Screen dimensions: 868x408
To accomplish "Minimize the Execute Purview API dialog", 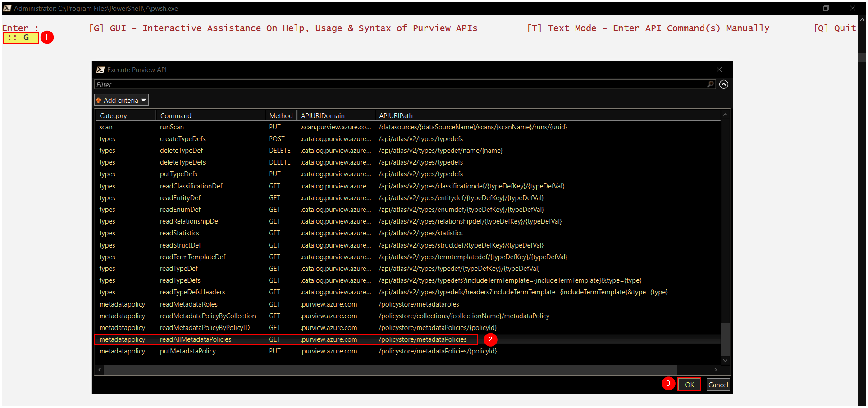I will coord(667,69).
